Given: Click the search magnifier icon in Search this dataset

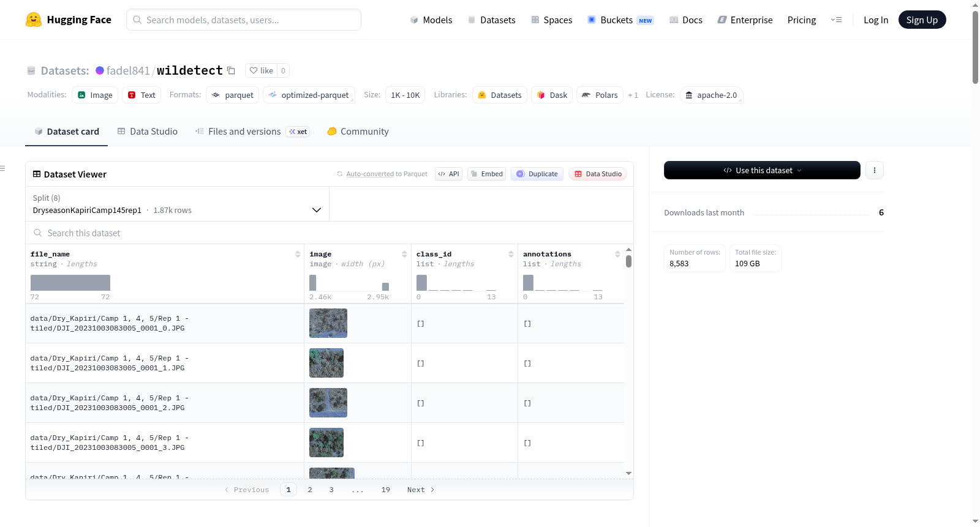Looking at the screenshot, I should pos(38,233).
